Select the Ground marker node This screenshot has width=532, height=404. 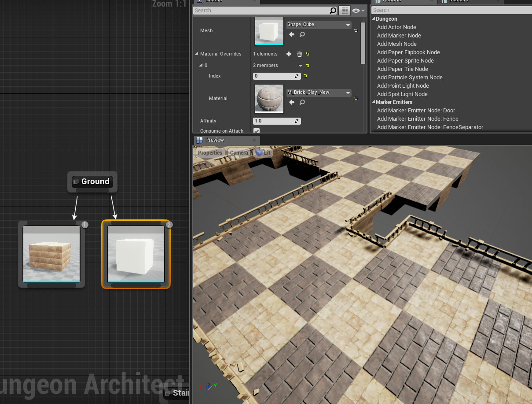point(92,182)
